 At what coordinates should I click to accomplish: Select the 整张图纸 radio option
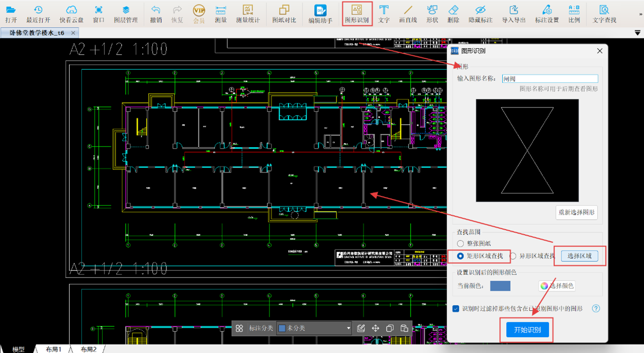click(461, 244)
